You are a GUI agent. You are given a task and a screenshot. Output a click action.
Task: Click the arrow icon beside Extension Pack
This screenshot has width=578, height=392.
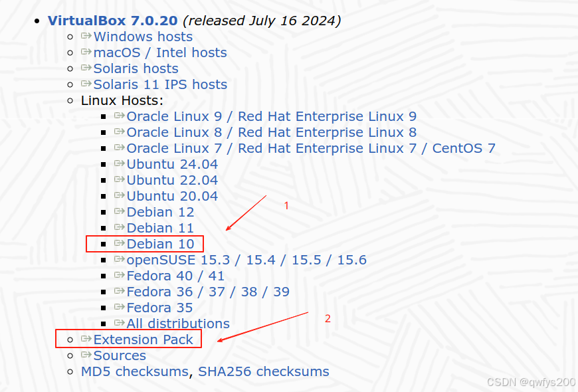coord(86,340)
